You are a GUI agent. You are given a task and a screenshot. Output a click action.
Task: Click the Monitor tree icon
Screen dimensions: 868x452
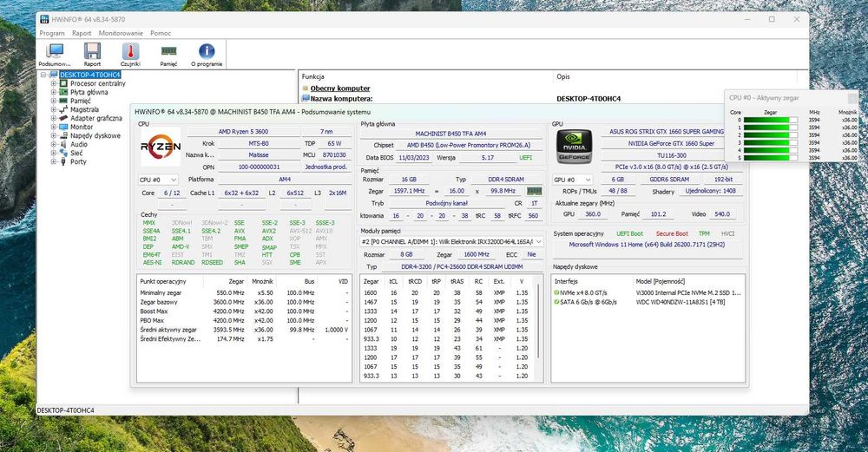pyautogui.click(x=63, y=127)
